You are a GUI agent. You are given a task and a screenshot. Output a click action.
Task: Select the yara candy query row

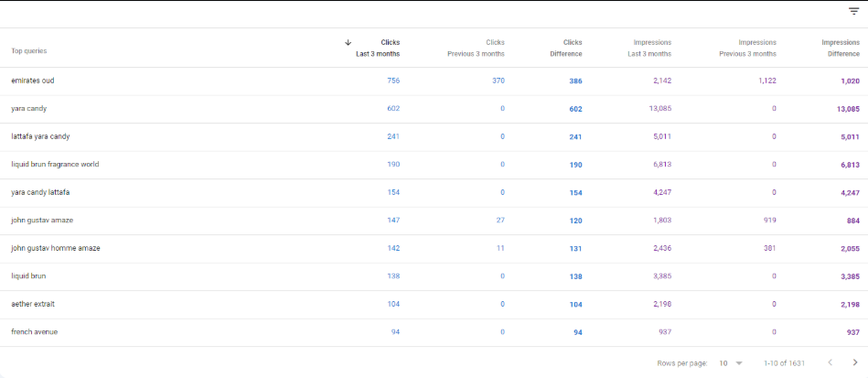(x=29, y=109)
